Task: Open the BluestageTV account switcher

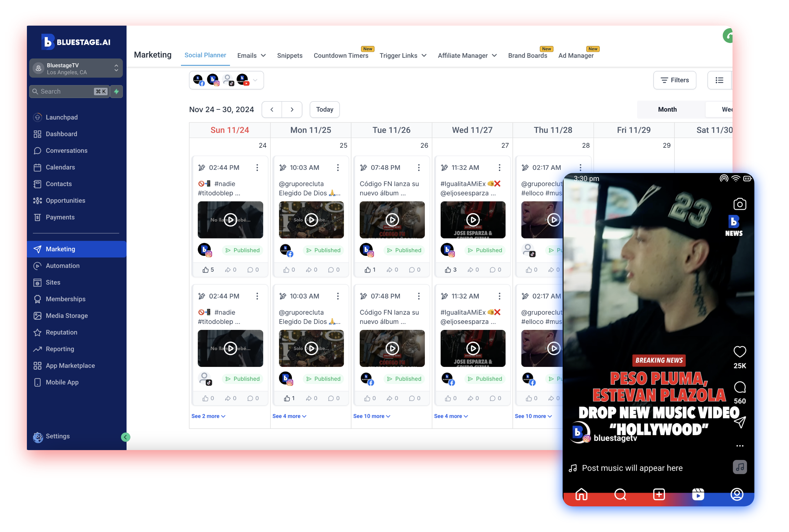Action: click(x=76, y=69)
